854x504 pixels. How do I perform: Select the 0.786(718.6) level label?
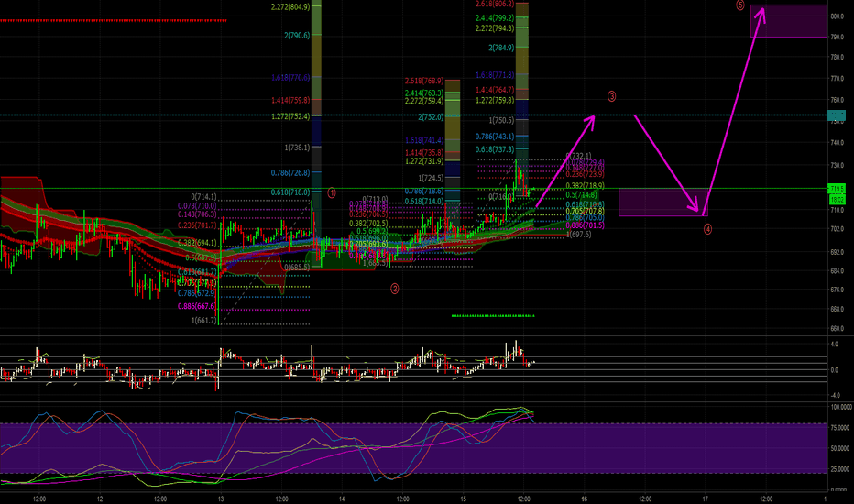pos(423,192)
